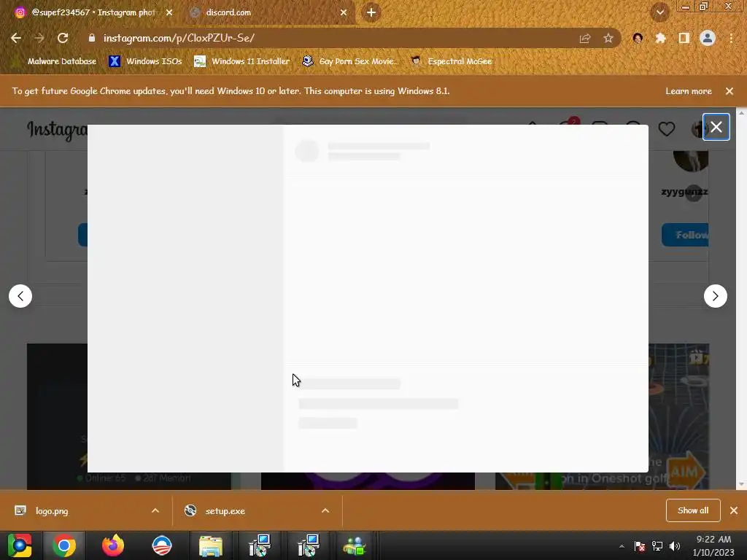This screenshot has width=747, height=560.
Task: Click Learn more in update banner
Action: [x=689, y=91]
